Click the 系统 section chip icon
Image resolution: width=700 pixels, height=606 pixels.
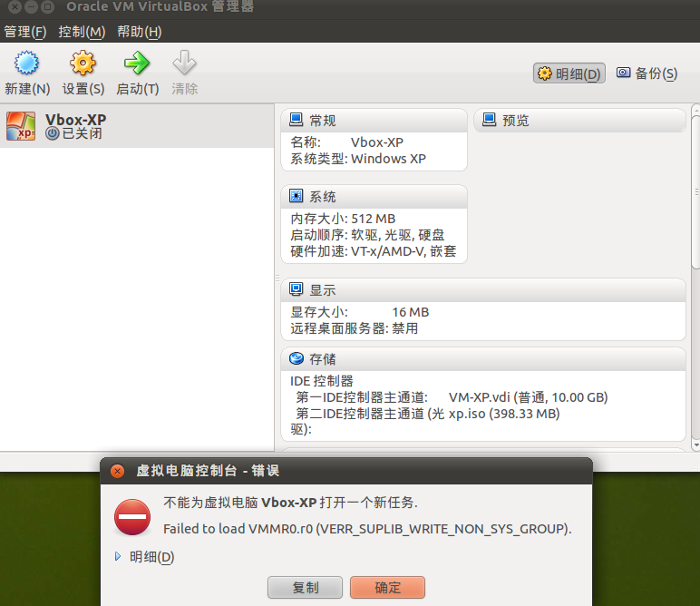[296, 196]
